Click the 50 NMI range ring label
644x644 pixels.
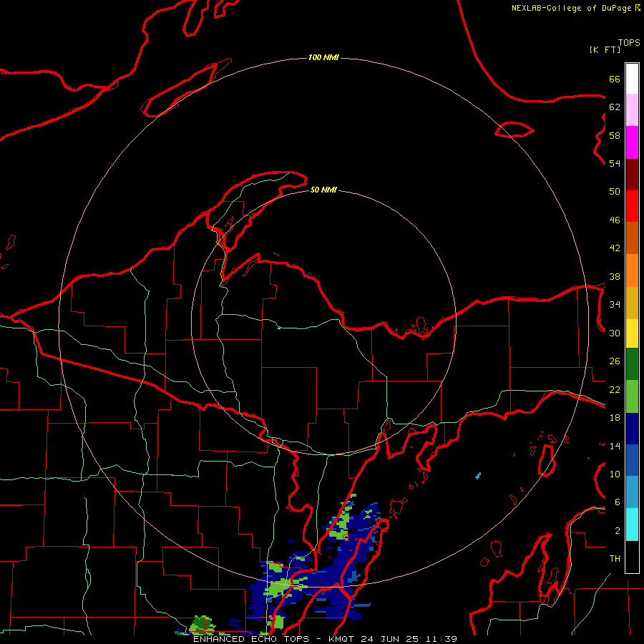[x=323, y=190]
